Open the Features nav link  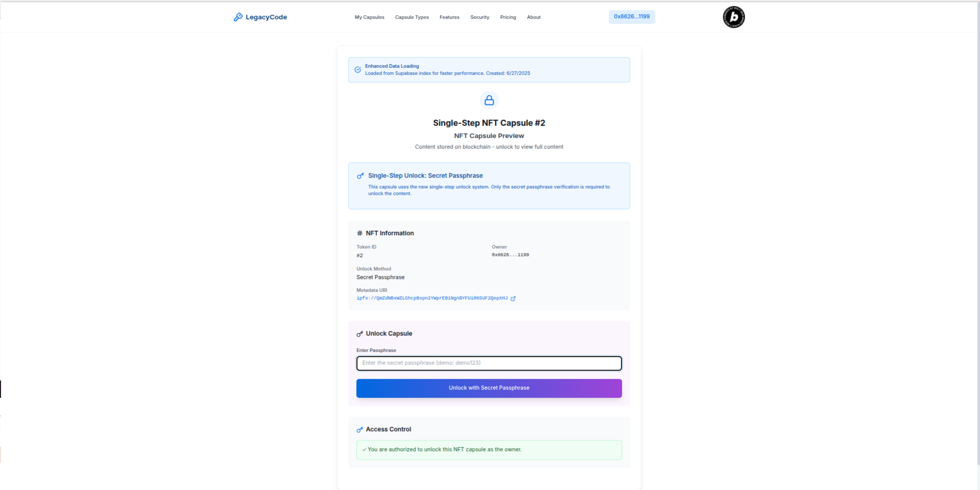[x=449, y=17]
